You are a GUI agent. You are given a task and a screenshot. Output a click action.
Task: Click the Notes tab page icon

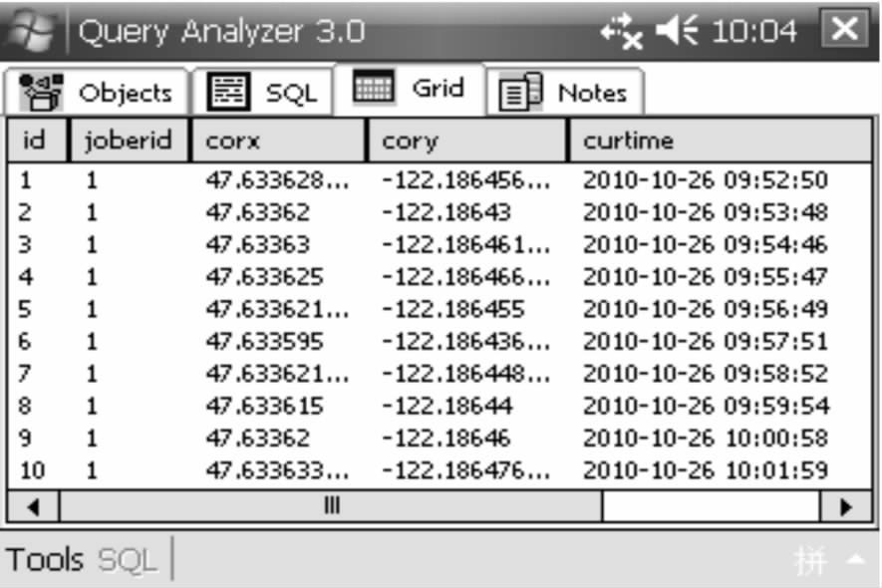[x=520, y=92]
